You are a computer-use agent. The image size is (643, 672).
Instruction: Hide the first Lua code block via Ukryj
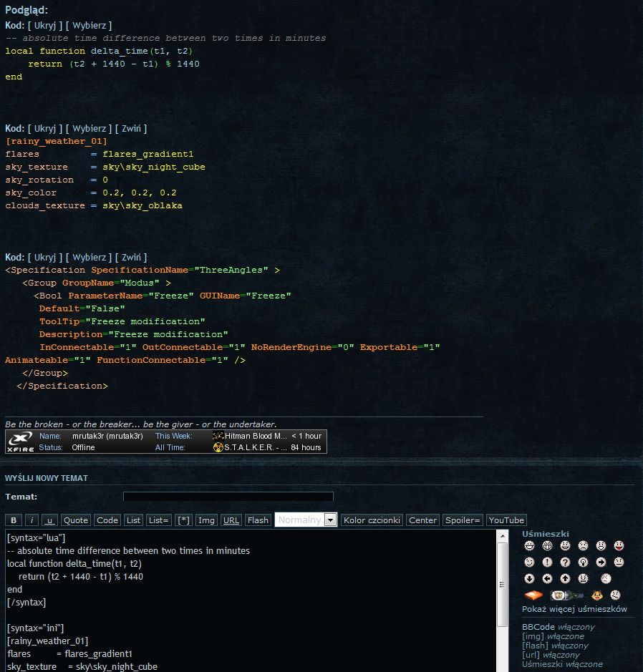(x=44, y=26)
